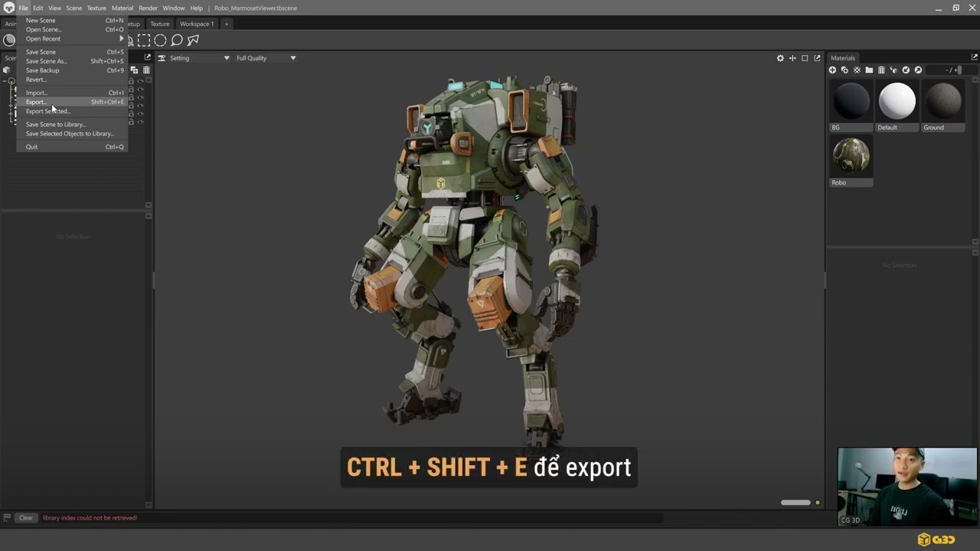Switch to the Workspace 1 tab
This screenshot has width=980, height=551.
[x=197, y=24]
